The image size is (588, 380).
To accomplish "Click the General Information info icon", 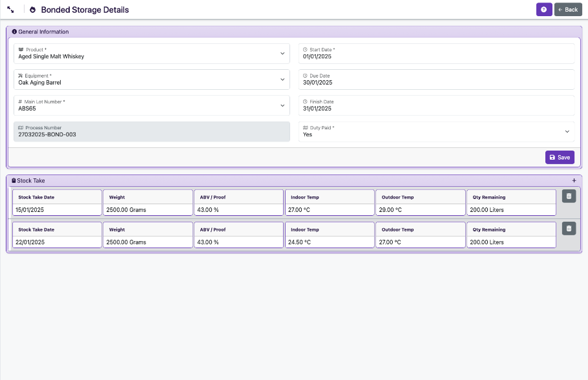I will click(x=14, y=32).
